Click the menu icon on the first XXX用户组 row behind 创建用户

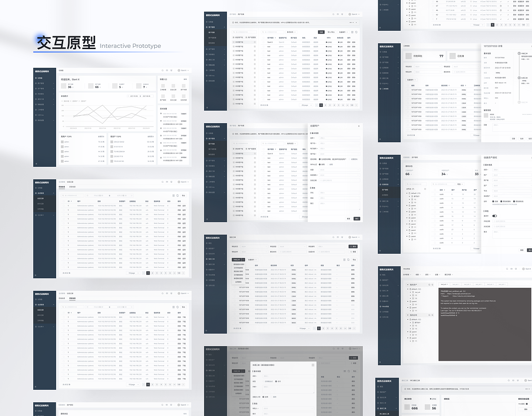coord(255,154)
